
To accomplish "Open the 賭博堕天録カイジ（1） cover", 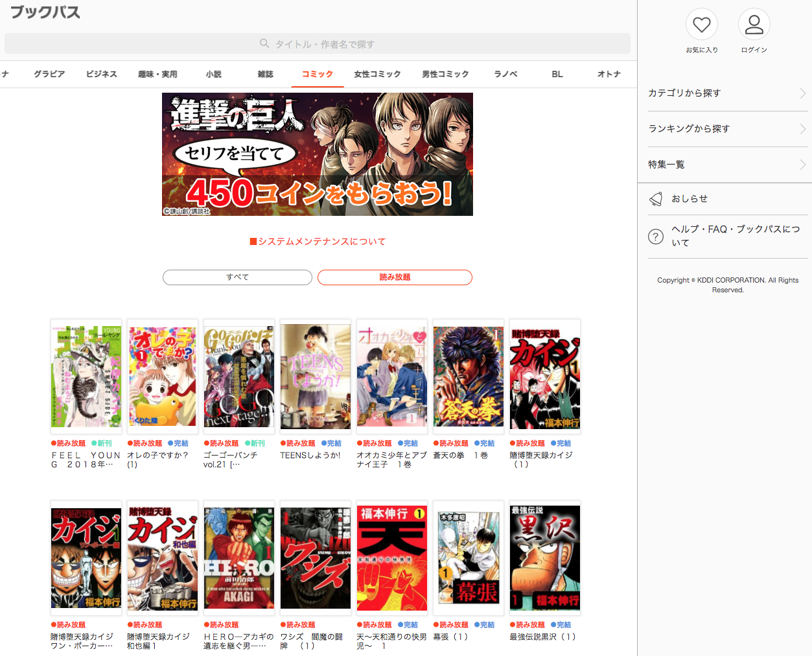I will click(545, 376).
